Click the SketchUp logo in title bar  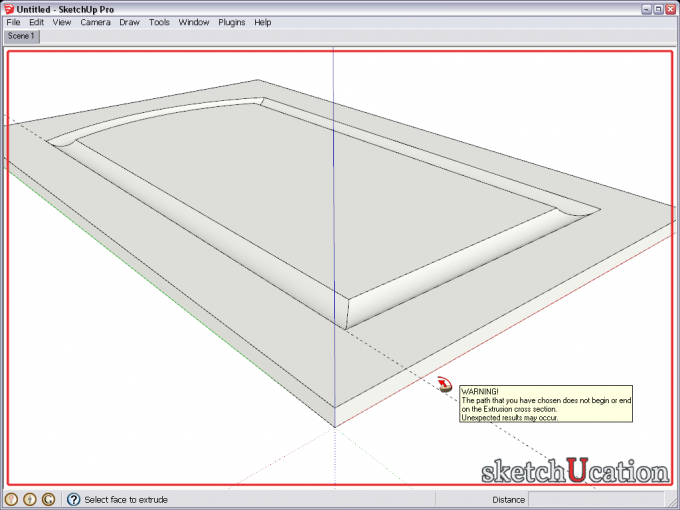tap(9, 9)
